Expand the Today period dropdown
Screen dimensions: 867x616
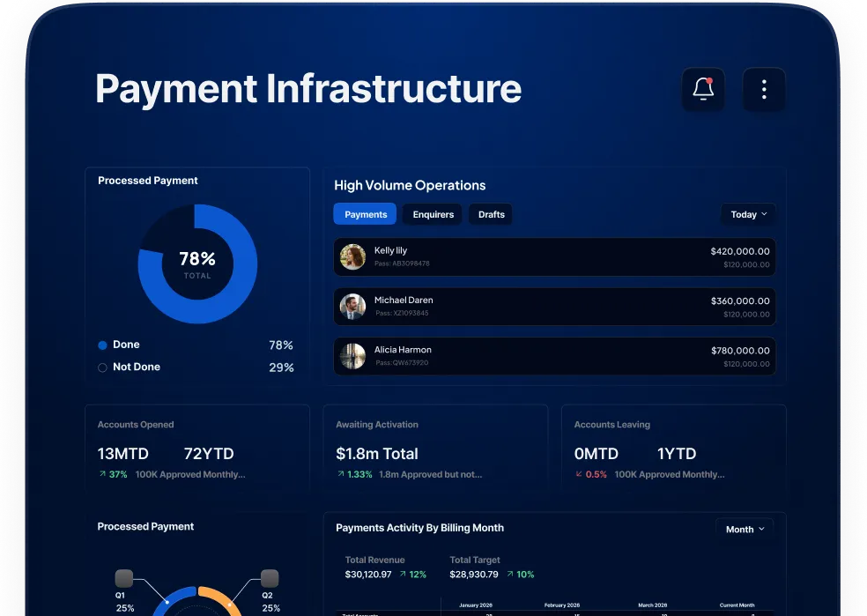click(x=748, y=214)
